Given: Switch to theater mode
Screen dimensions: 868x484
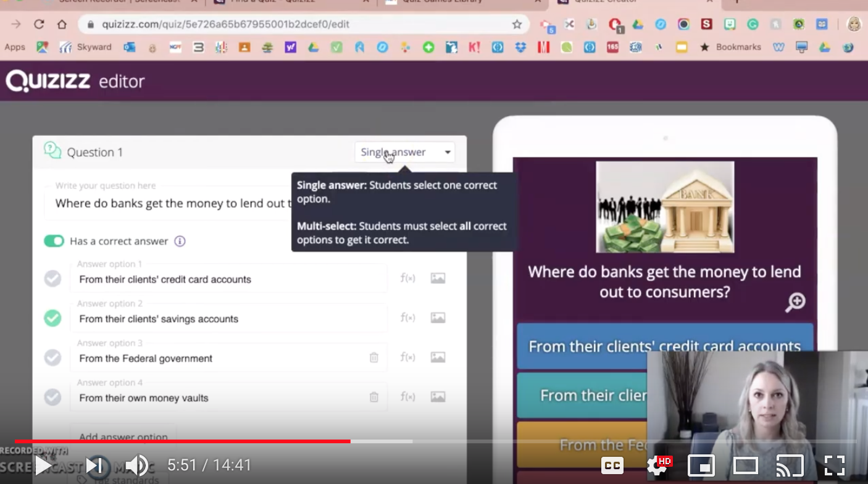Looking at the screenshot, I should pos(746,465).
